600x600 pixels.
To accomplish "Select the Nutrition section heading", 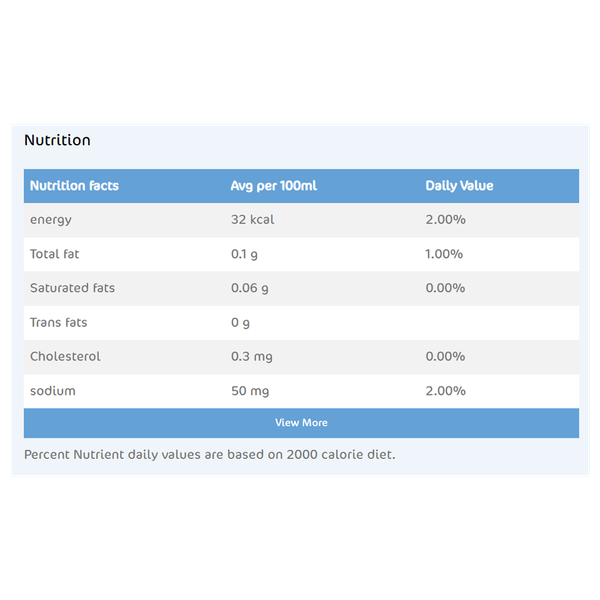I will coord(57,140).
